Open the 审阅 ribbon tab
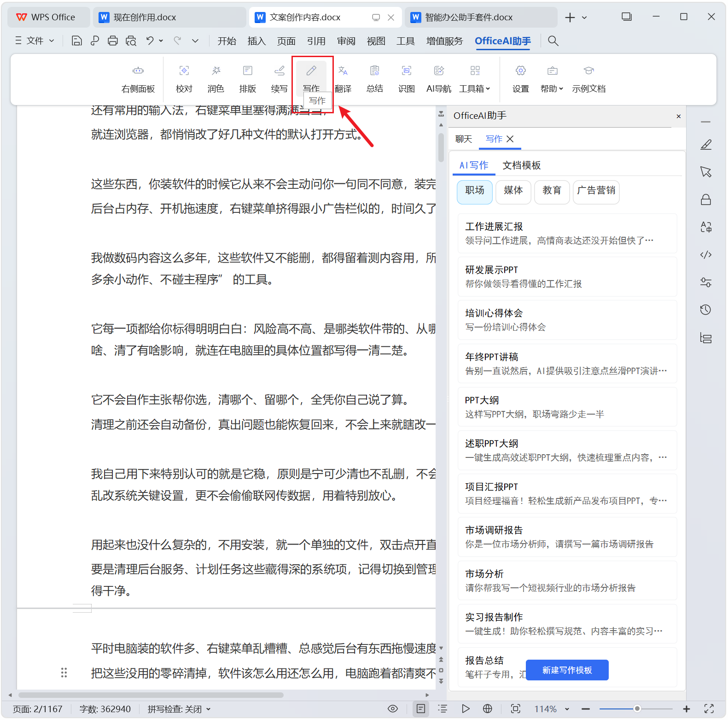 346,41
